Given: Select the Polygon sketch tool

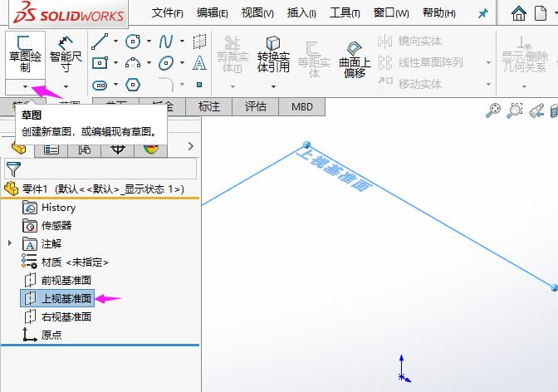Looking at the screenshot, I should tap(133, 85).
